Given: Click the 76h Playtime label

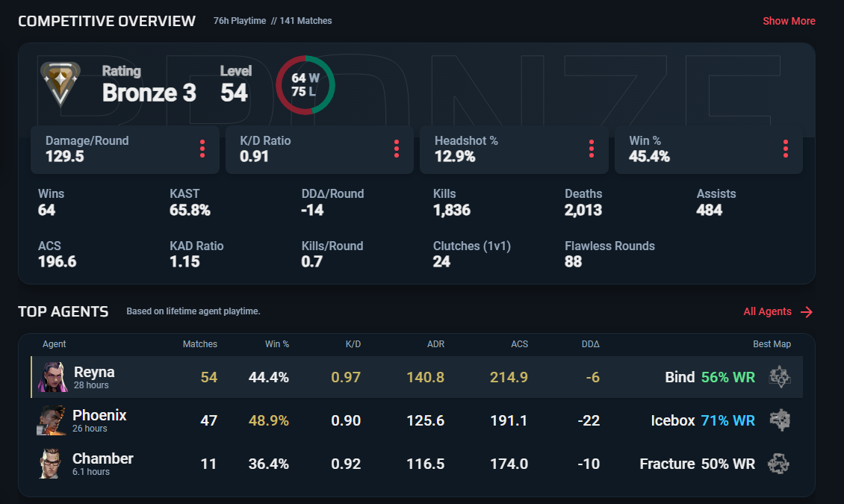Looking at the screenshot, I should click(240, 21).
